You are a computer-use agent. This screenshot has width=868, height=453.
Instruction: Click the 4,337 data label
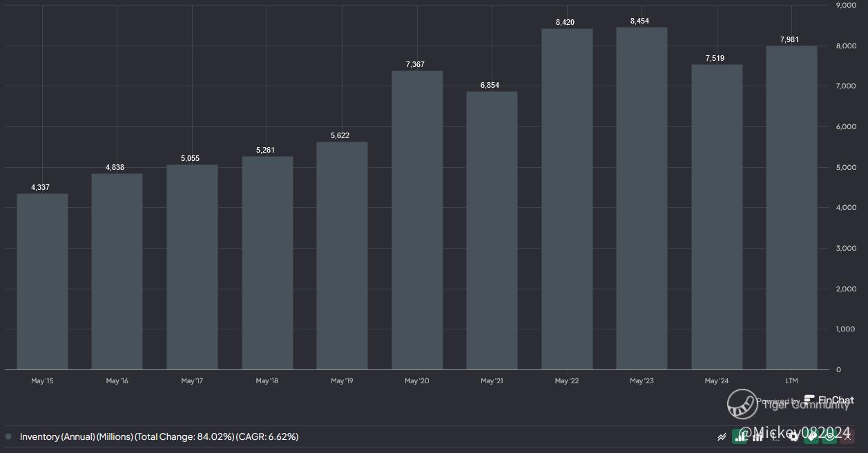(40, 187)
